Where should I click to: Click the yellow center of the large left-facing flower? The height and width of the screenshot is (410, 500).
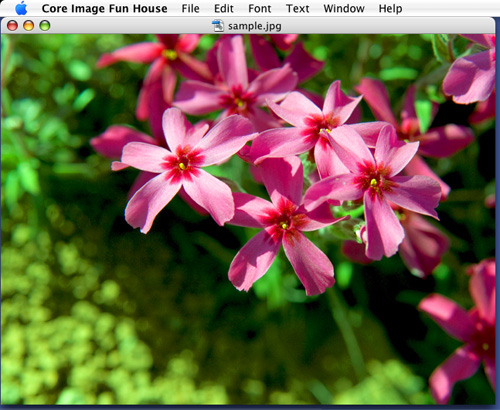point(182,166)
